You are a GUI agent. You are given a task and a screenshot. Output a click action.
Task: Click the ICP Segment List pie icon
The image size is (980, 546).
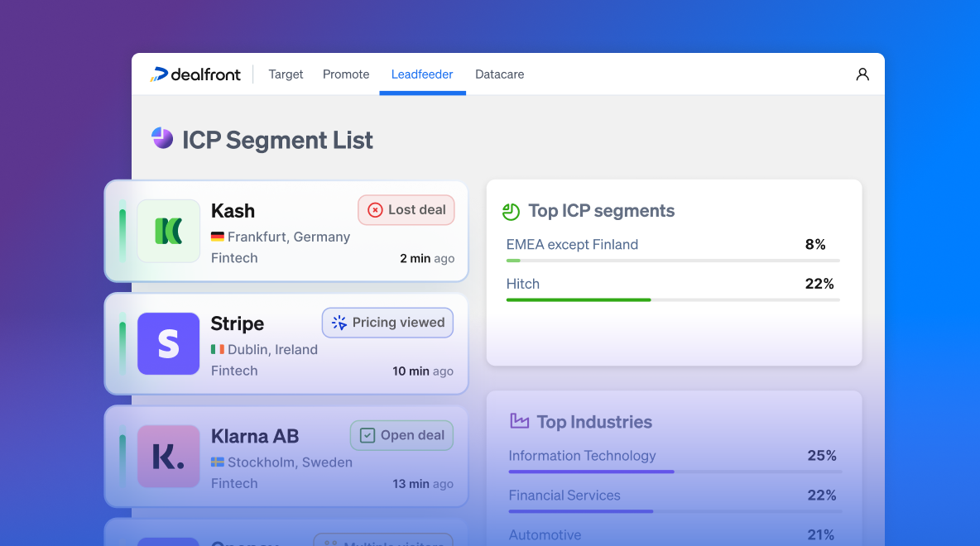(x=162, y=138)
